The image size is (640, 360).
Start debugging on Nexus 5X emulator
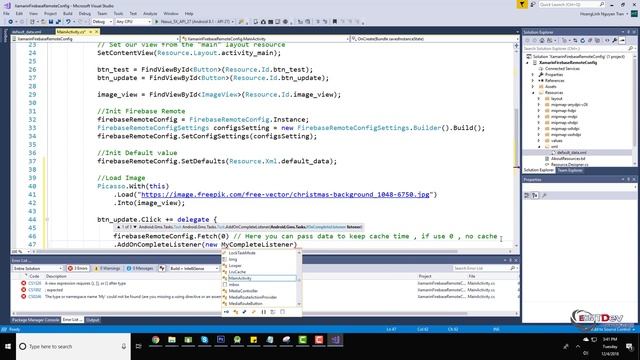point(193,22)
